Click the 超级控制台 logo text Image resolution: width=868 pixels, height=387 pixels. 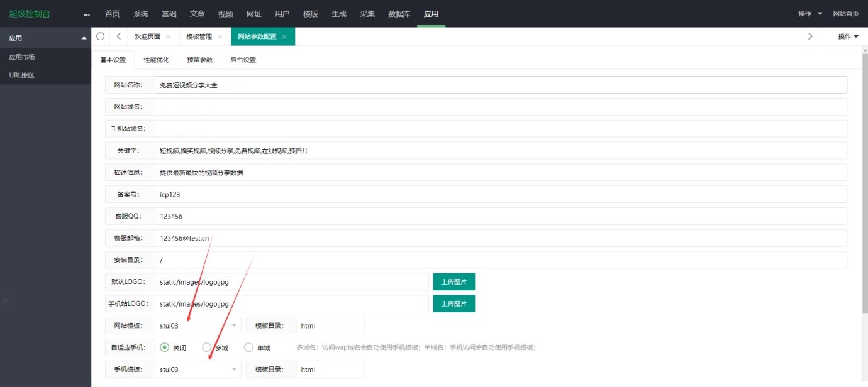[x=30, y=14]
